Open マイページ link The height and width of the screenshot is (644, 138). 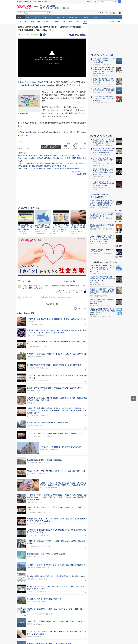click(103, 13)
